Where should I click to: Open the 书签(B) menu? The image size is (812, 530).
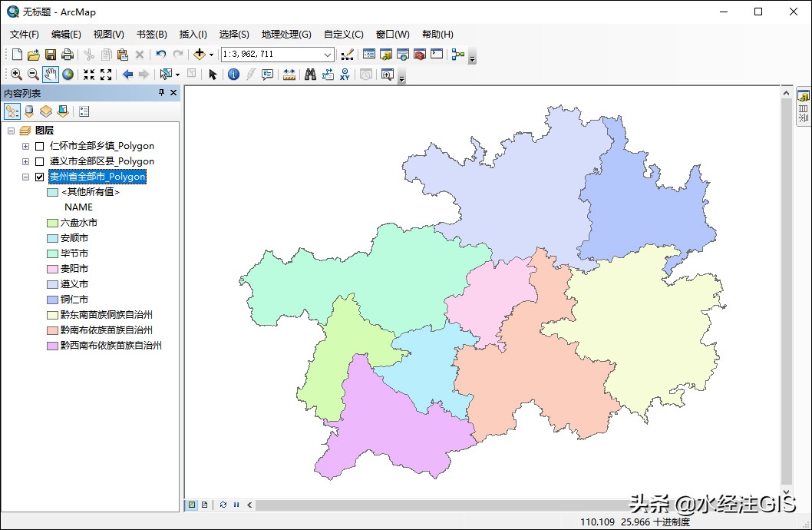151,35
